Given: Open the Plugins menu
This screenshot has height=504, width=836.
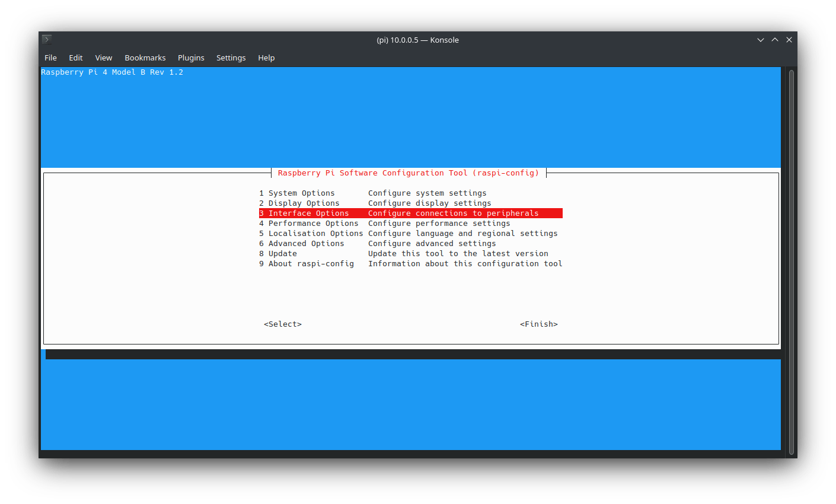Looking at the screenshot, I should [191, 58].
